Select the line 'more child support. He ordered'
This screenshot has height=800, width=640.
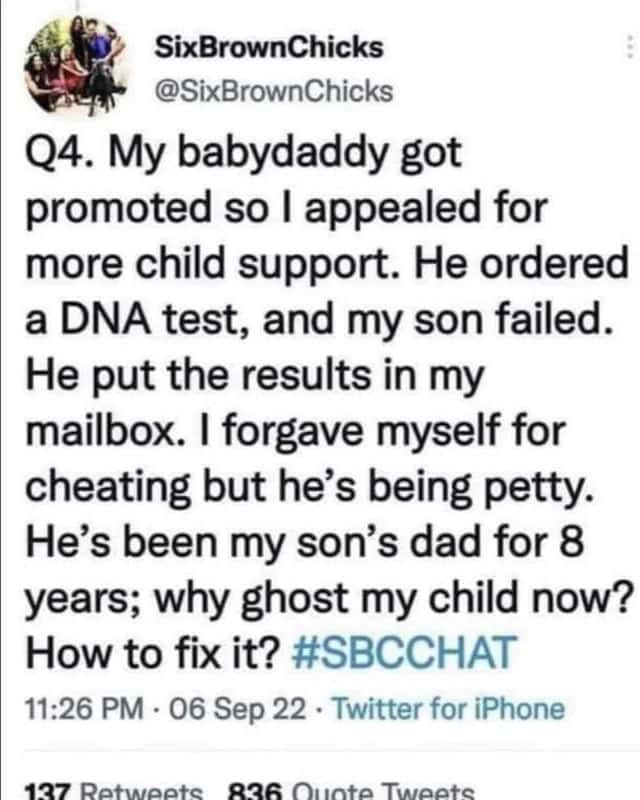[327, 265]
